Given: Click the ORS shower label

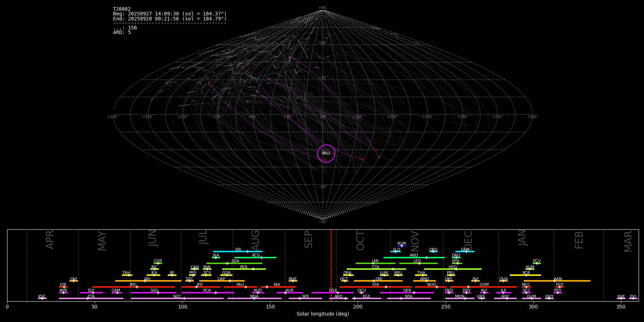Looking at the screenshot, I should (433, 250).
